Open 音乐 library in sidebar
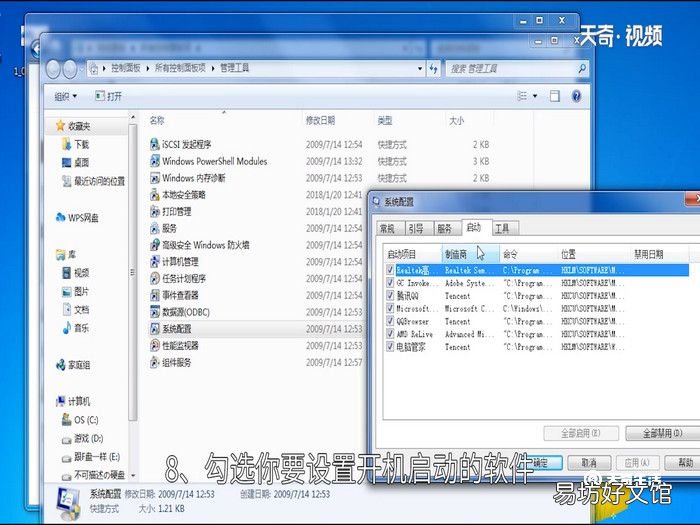The height and width of the screenshot is (525, 700). point(76,328)
